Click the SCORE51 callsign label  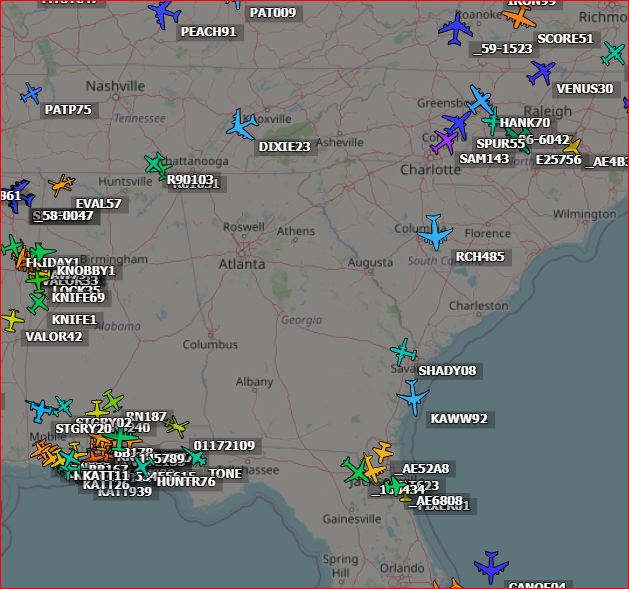click(x=565, y=39)
